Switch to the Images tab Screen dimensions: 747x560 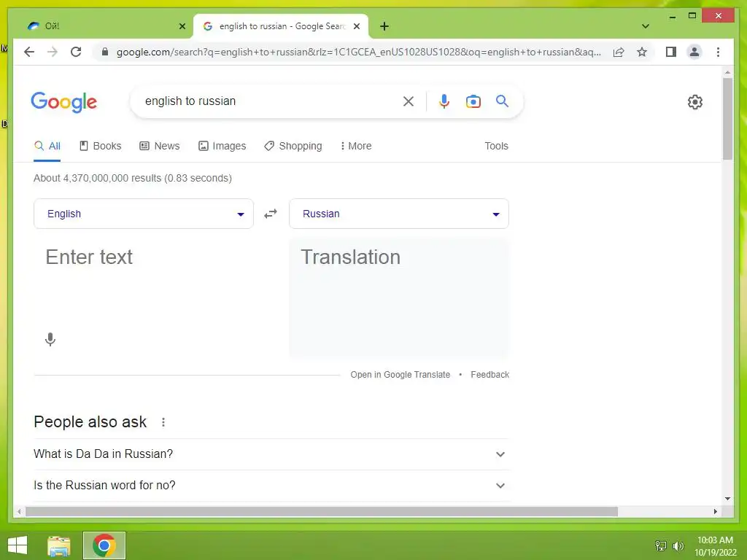pos(222,146)
